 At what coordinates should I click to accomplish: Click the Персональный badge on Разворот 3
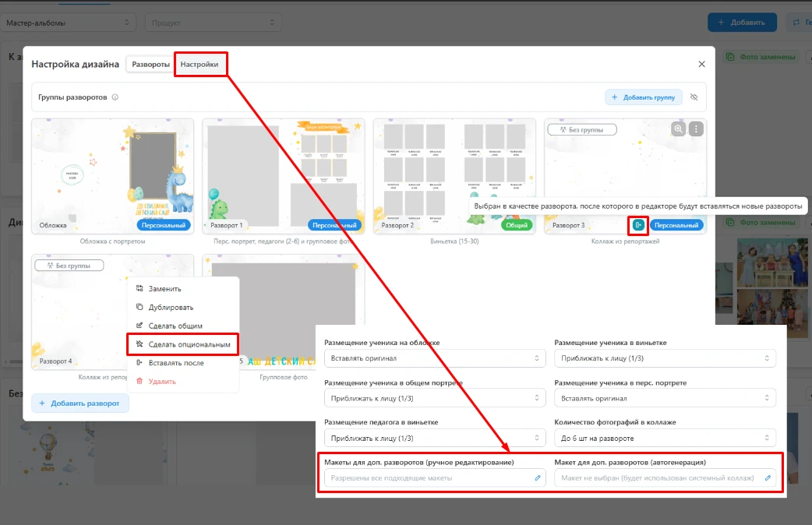(x=676, y=225)
